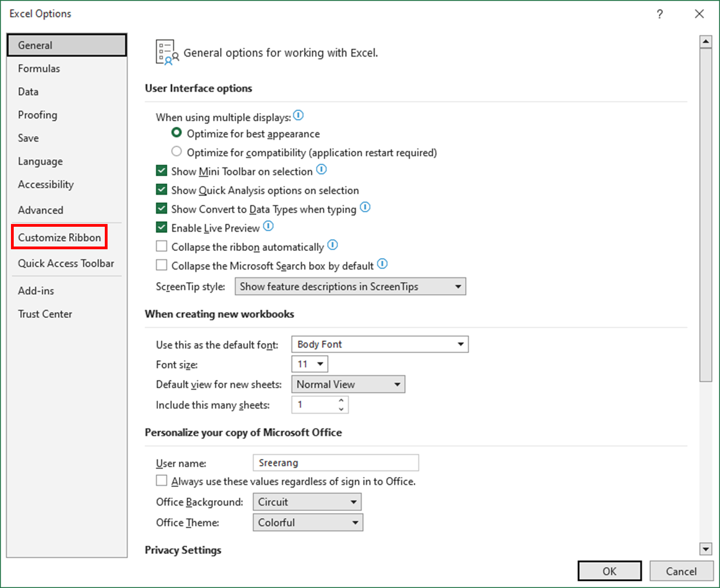
Task: Open the ScreenTip style dropdown
Action: [x=350, y=287]
